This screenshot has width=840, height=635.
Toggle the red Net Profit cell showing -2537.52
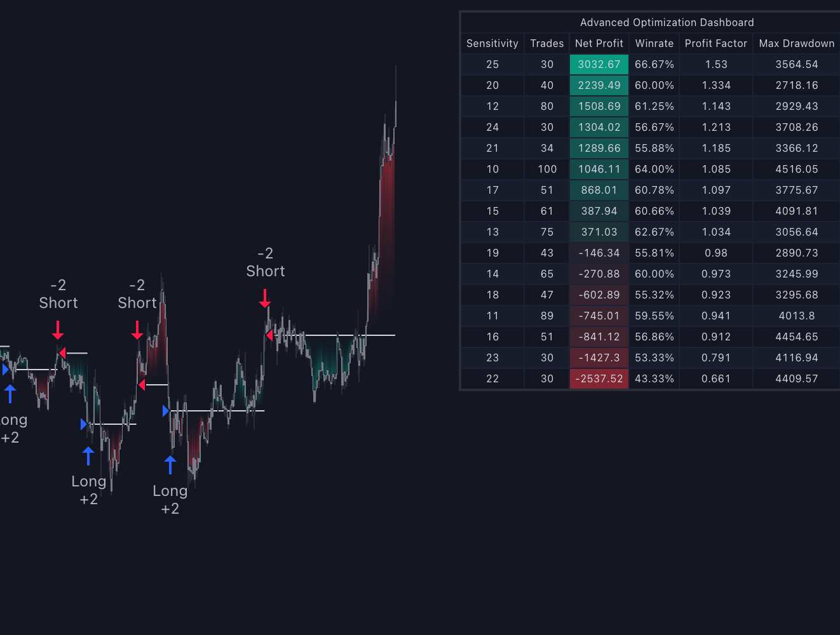click(599, 378)
